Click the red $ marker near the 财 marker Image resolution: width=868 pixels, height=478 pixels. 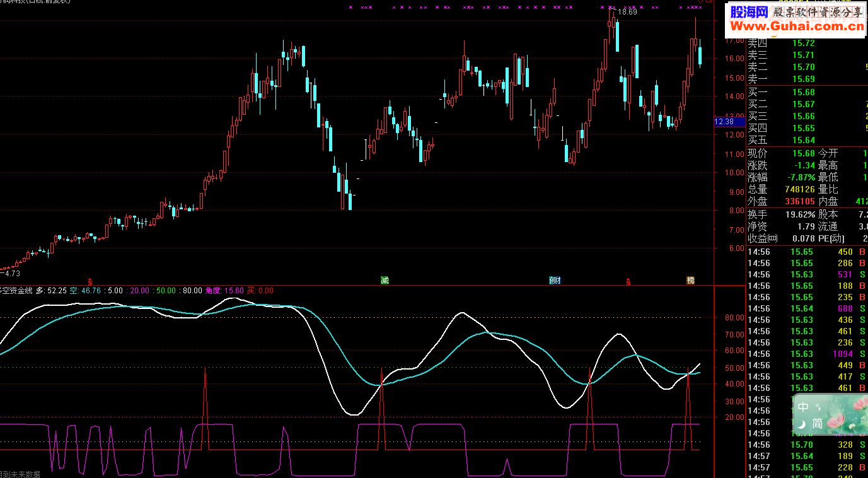point(628,281)
